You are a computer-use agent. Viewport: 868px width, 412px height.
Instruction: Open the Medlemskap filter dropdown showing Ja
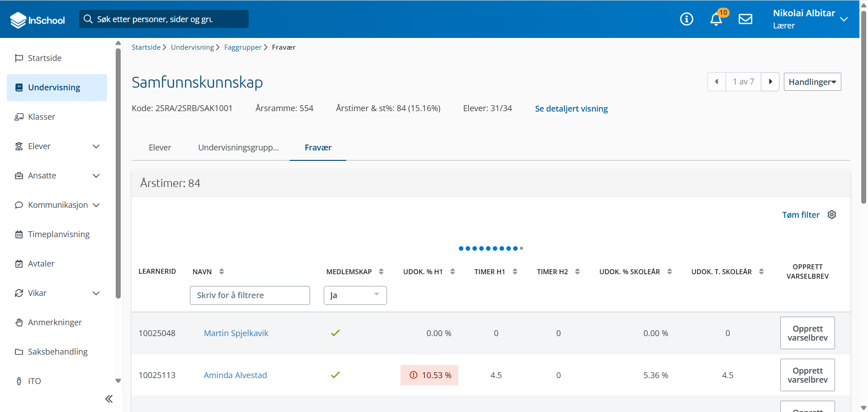[x=355, y=295]
